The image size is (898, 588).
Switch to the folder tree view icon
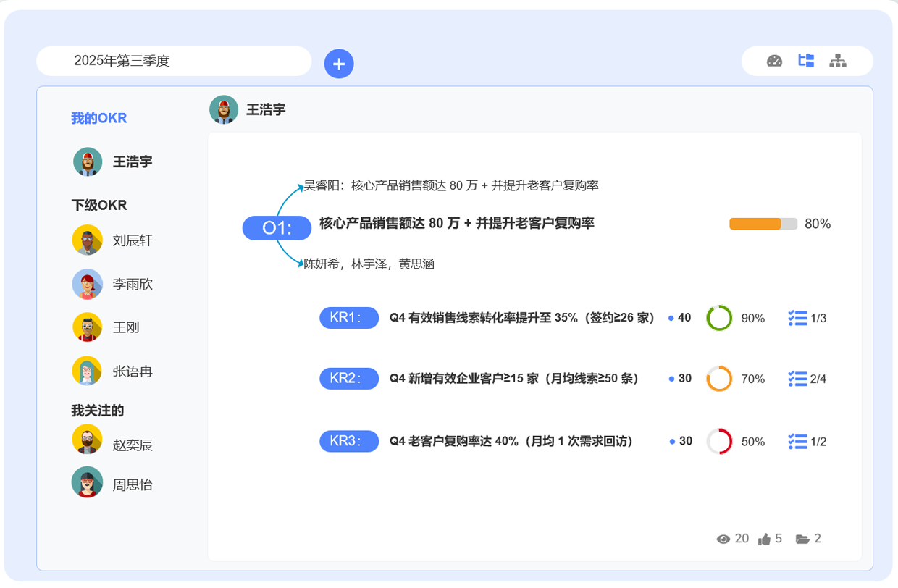805,61
